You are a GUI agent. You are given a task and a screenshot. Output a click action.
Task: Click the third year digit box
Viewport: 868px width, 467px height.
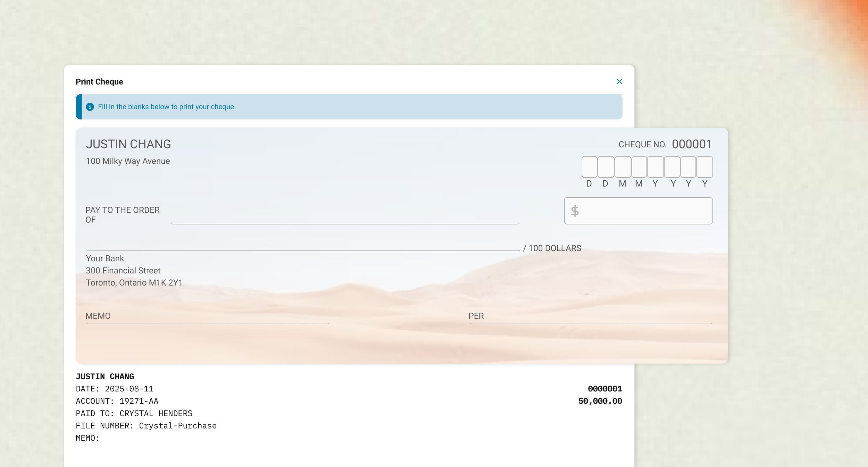(688, 167)
